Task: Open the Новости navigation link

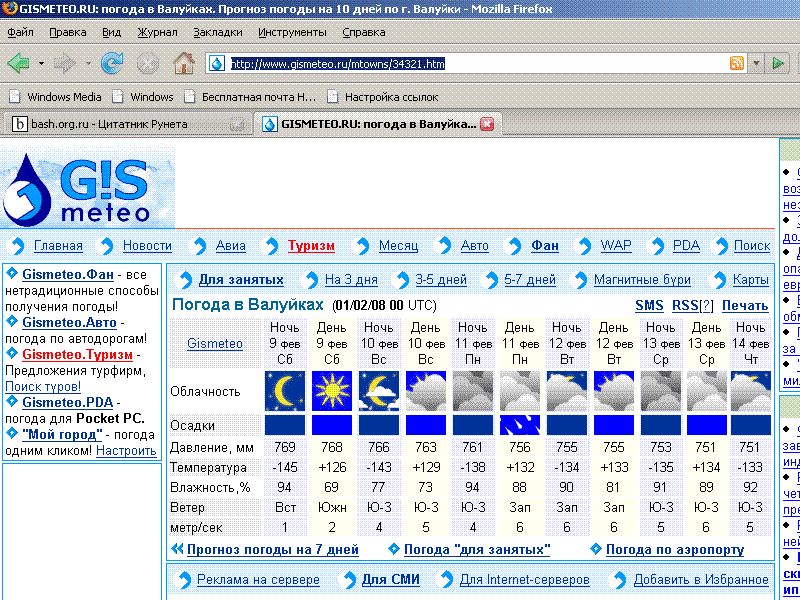Action: coord(147,246)
